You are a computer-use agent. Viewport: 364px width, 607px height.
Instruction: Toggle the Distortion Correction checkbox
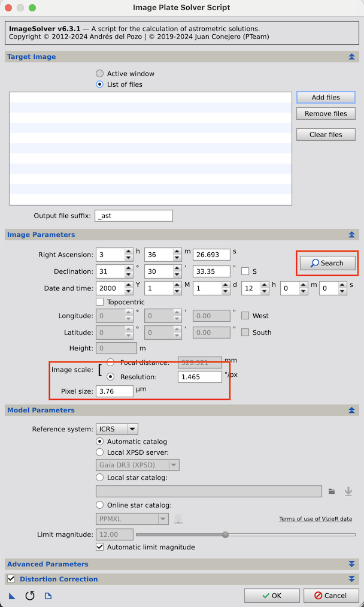[x=11, y=579]
